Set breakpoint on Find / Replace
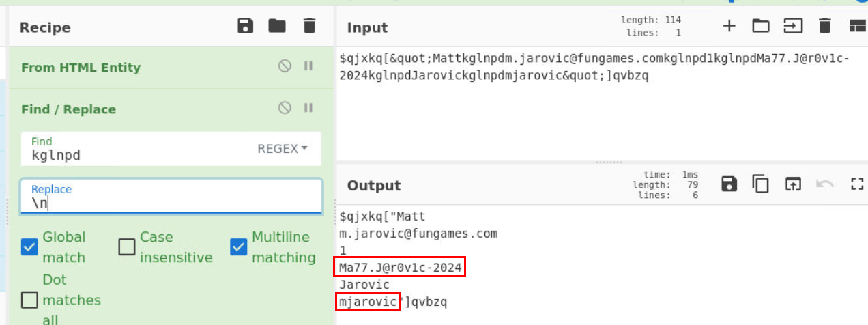This screenshot has width=868, height=325. tap(308, 108)
